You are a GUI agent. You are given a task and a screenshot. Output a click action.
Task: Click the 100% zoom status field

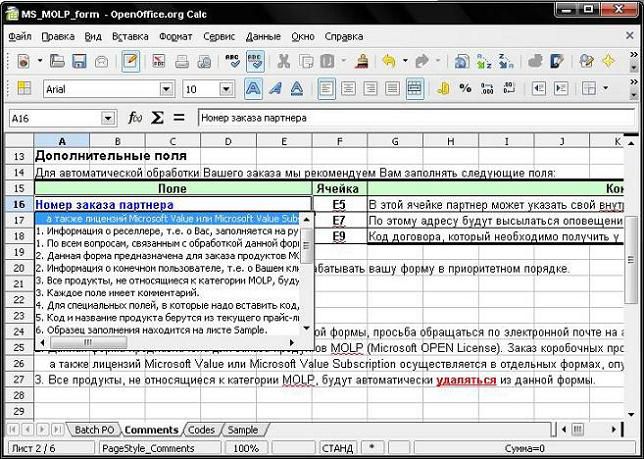coord(247,448)
